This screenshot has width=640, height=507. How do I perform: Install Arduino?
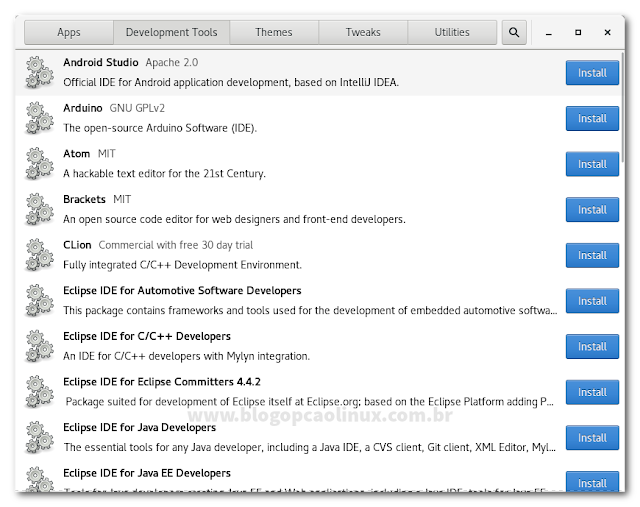(x=592, y=118)
